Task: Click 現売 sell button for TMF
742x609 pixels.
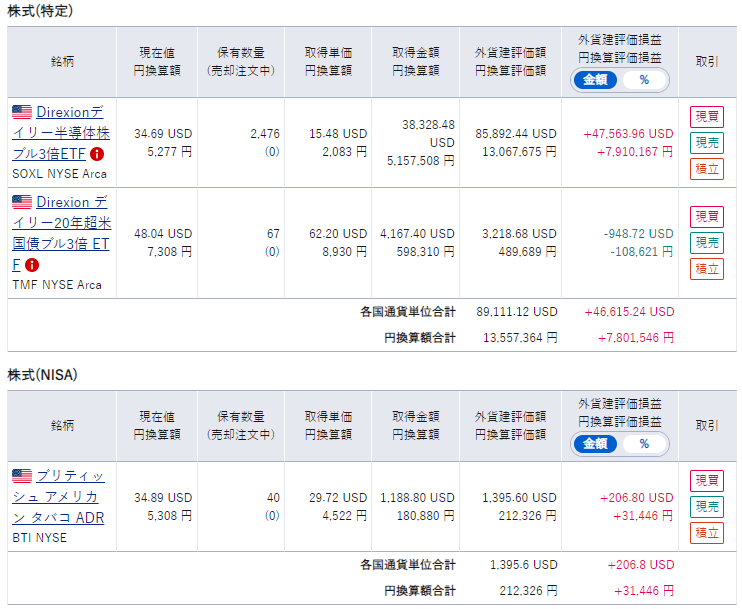Action: [707, 243]
